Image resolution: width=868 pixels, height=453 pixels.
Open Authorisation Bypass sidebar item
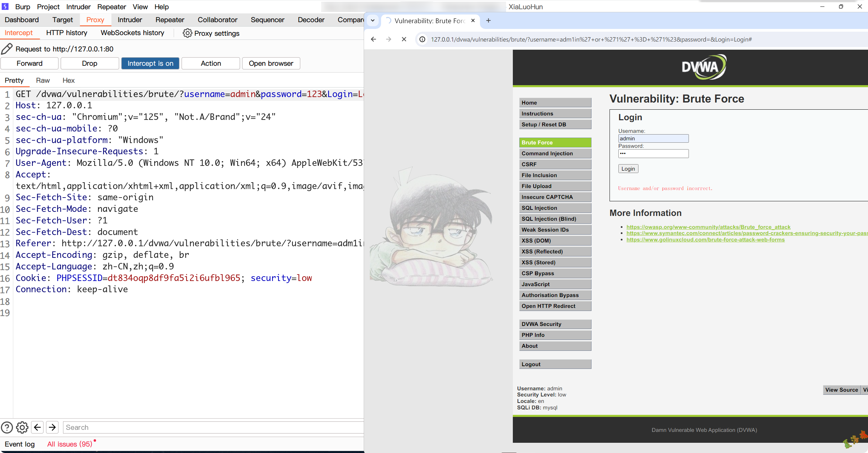click(x=555, y=295)
